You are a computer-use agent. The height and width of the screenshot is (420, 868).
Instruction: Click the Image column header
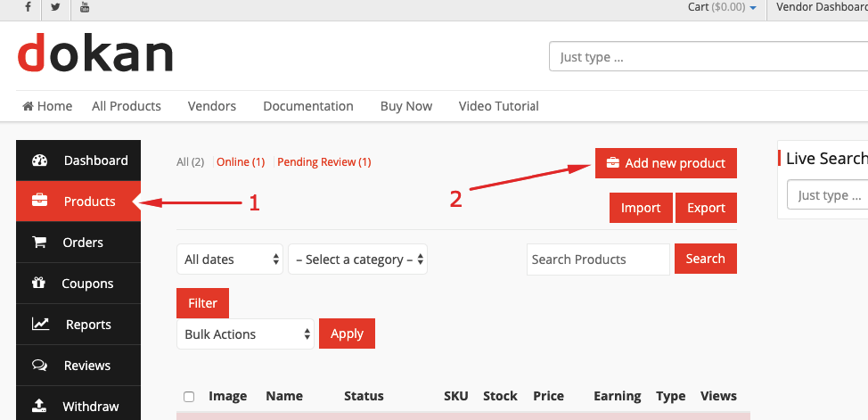[x=227, y=396]
